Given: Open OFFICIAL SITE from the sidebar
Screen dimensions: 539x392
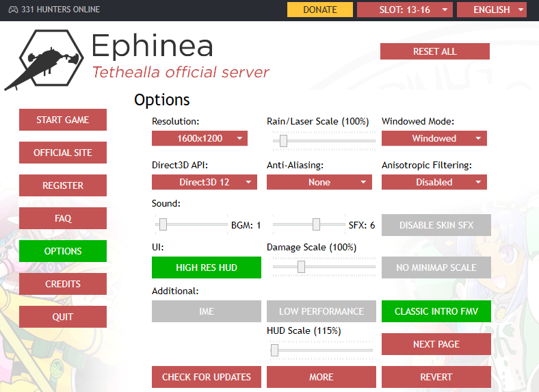Looking at the screenshot, I should click(63, 153).
